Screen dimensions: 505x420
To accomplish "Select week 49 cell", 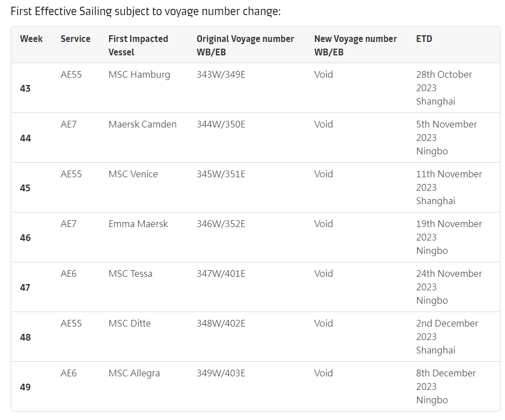I will tap(25, 387).
